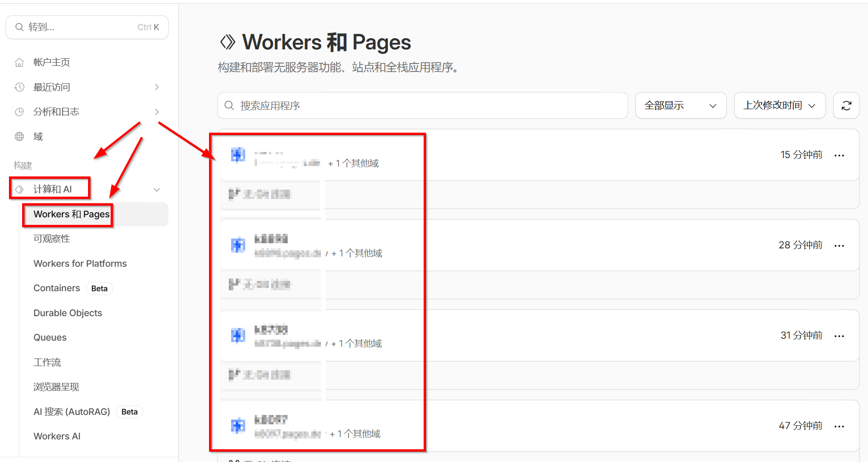Click the 28 分钟前 timestamp
The image size is (868, 462).
(800, 245)
